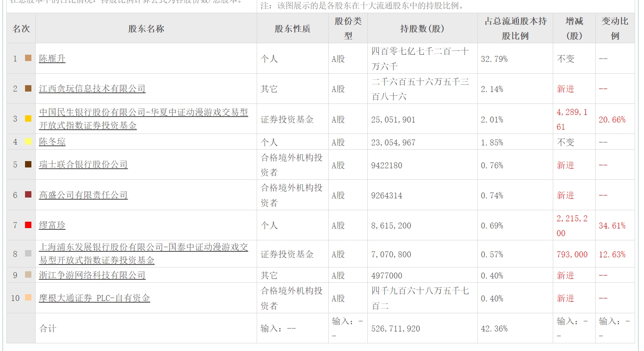Click the change amount 793,000
This screenshot has width=644, height=351.
pos(572,254)
